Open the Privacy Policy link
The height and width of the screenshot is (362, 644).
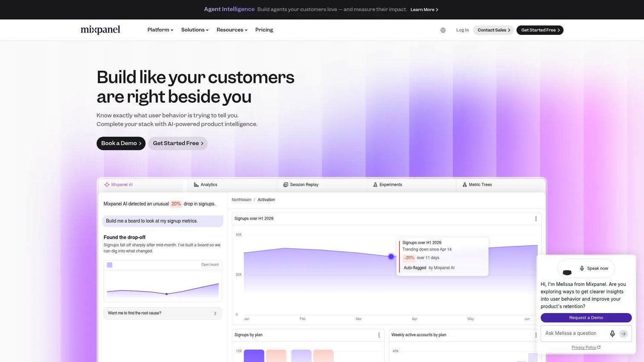586,348
